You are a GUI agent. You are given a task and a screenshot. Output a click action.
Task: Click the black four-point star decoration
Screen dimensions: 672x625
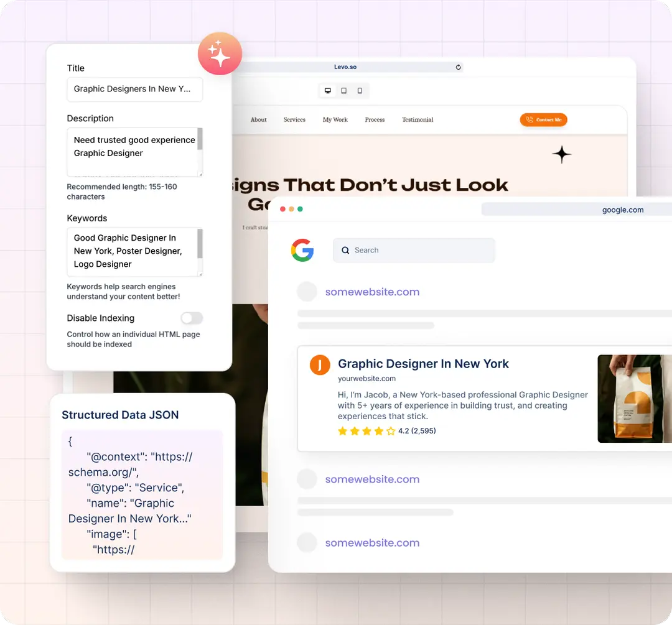point(561,155)
